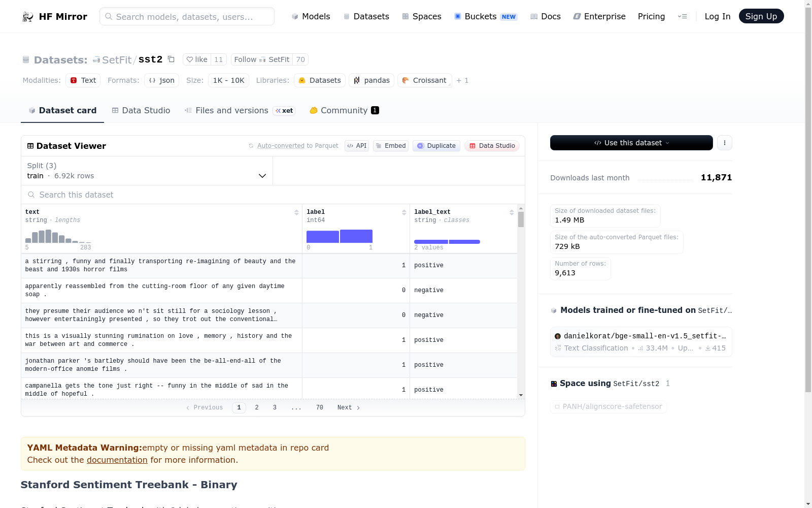Screen dimensions: 812x508
Task: Open Datasets in the top navigation
Action: click(x=366, y=16)
